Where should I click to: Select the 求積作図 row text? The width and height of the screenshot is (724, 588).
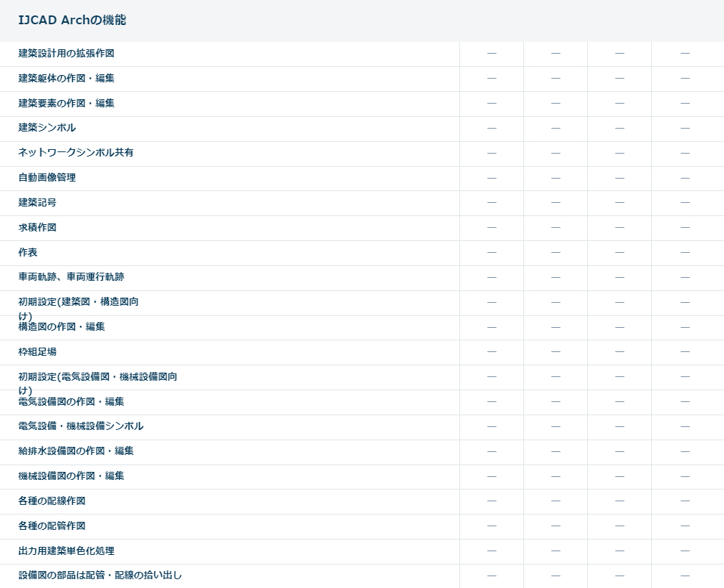coord(37,228)
